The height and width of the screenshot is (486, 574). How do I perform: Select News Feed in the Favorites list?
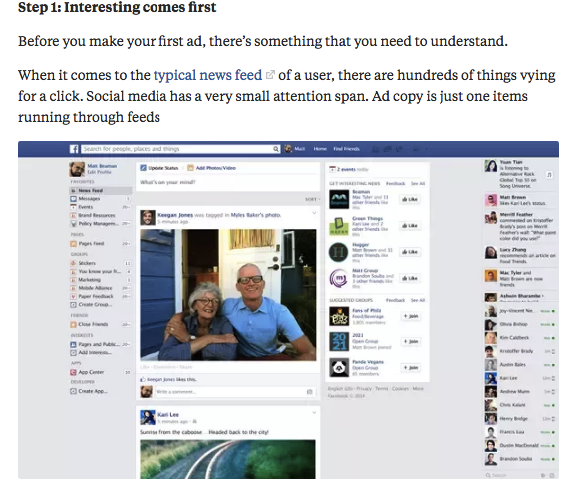100,190
